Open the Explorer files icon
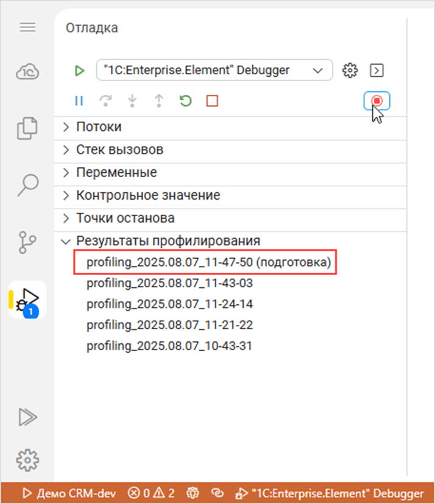The height and width of the screenshot is (504, 435). click(27, 128)
